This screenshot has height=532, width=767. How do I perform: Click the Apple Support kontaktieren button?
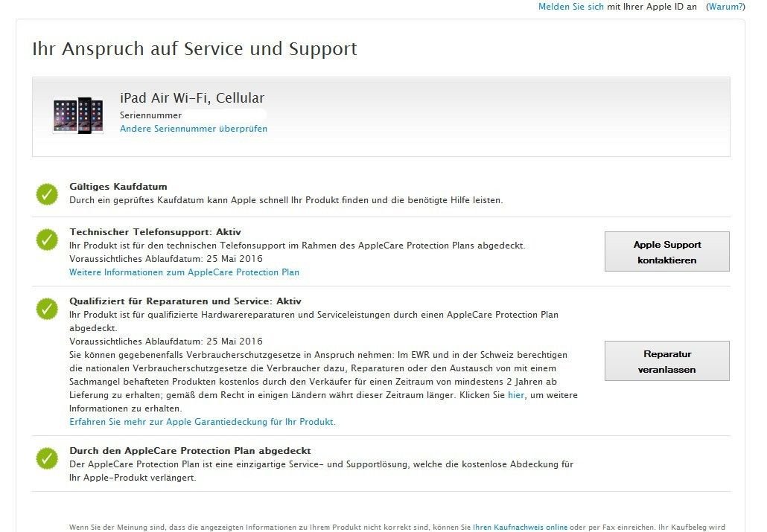666,251
